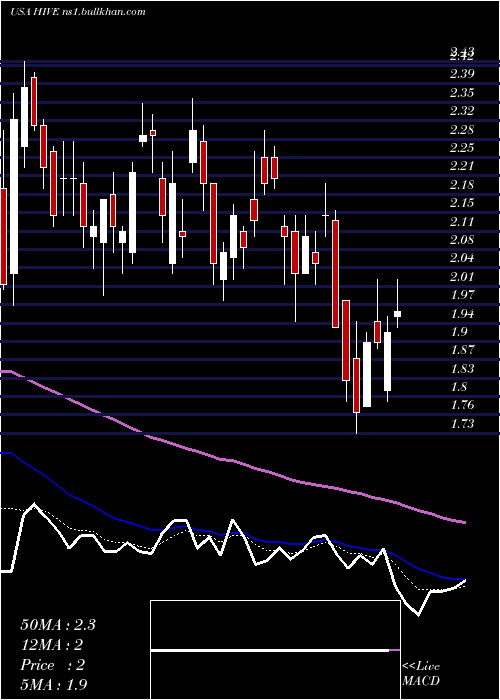Click the 1.83 price axis label
This screenshot has width=500, height=700.
coord(462,368)
